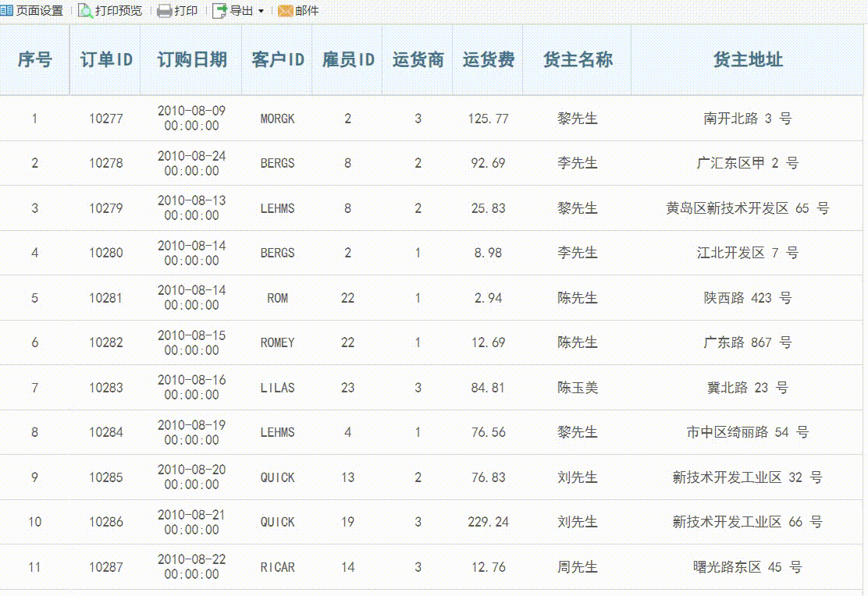The width and height of the screenshot is (868, 596).
Task: Click freight value 25.83
Action: [x=488, y=208]
